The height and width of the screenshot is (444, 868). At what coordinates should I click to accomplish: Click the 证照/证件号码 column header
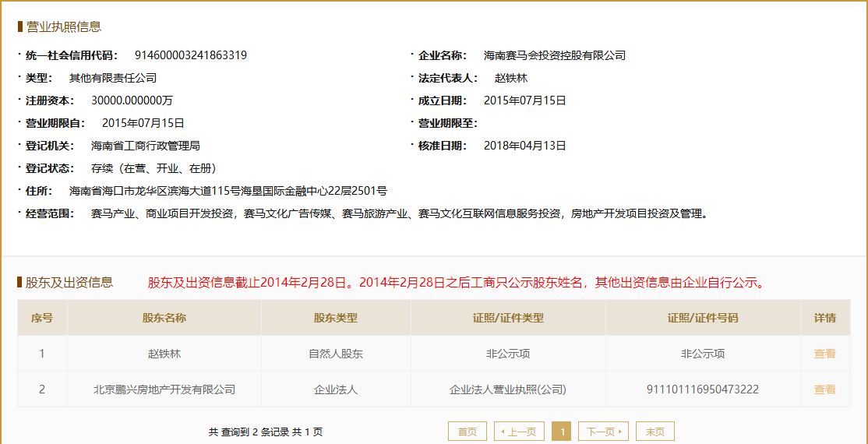click(x=703, y=318)
